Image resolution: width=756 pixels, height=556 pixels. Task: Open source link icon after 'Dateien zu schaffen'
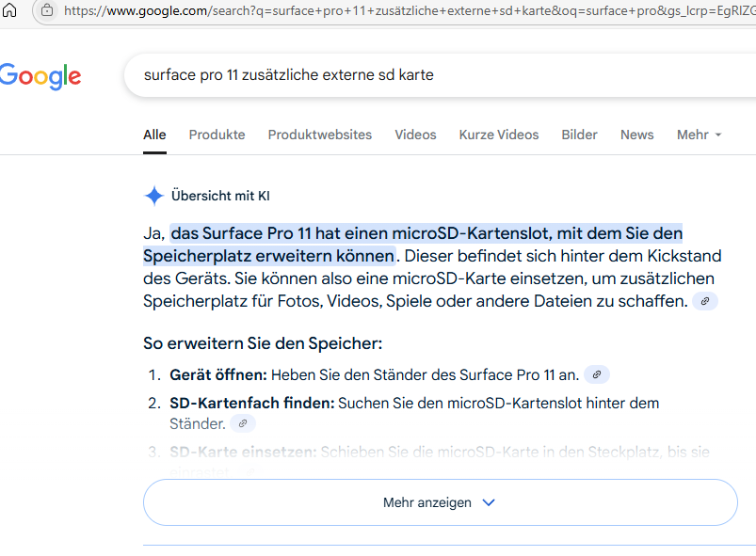705,301
